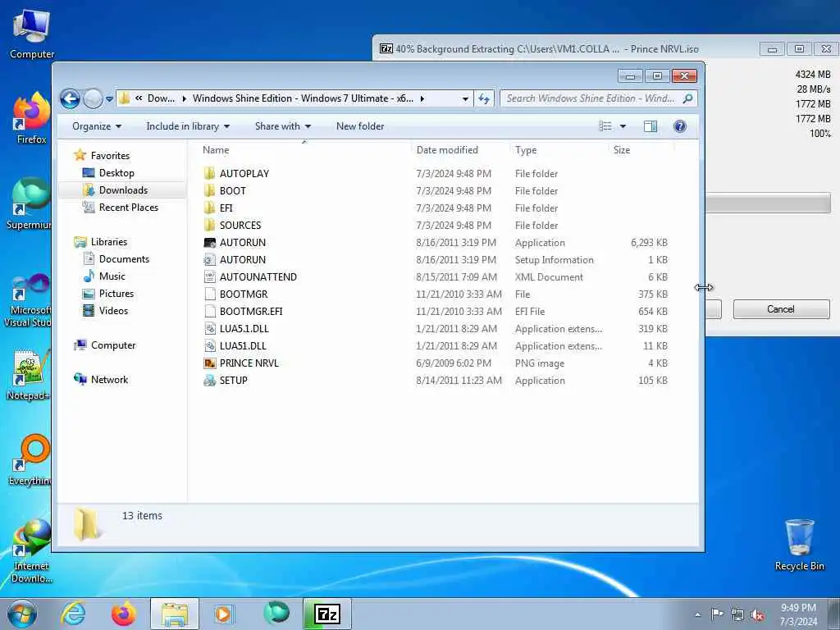Switch to 7-Zip taskbar button
840x630 pixels.
[x=326, y=614]
